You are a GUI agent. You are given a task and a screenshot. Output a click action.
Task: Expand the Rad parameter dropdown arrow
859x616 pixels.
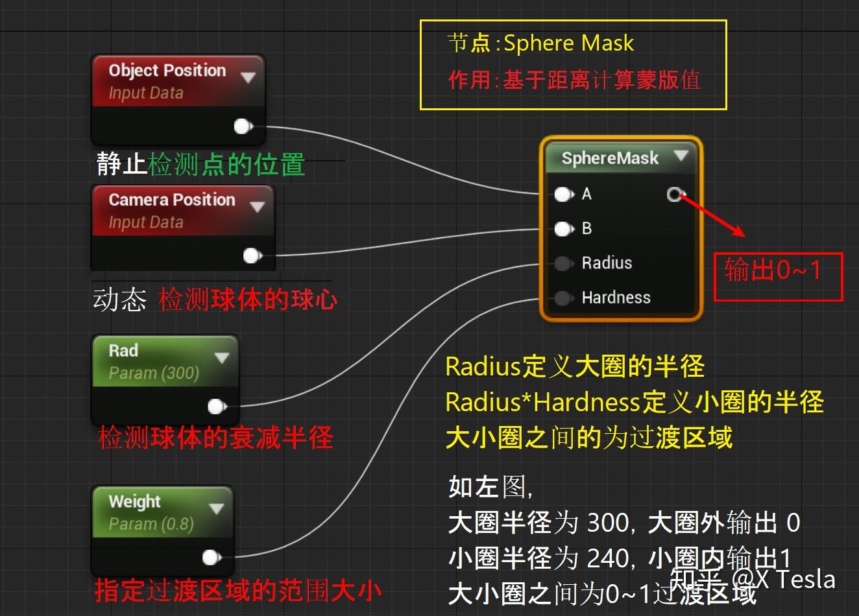pyautogui.click(x=223, y=359)
